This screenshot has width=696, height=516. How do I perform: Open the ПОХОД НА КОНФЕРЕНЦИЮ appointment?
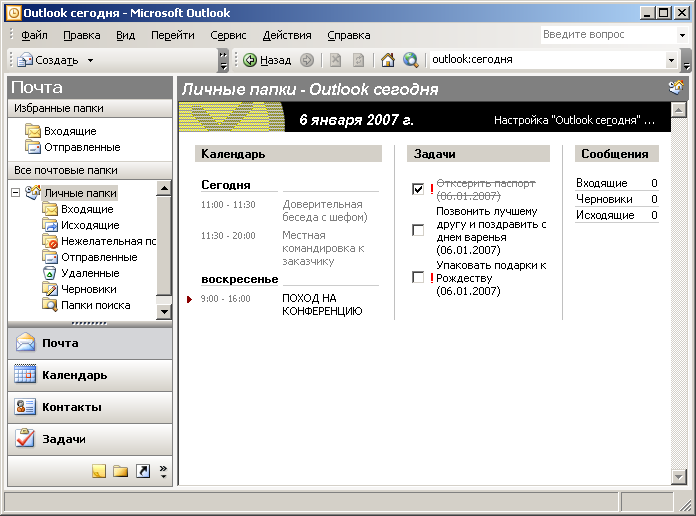click(322, 304)
